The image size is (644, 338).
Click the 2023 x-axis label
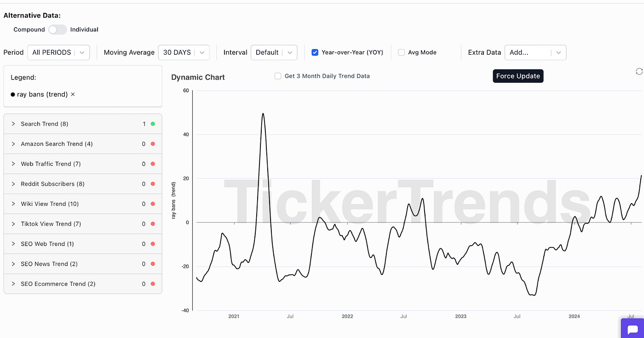coord(460,316)
